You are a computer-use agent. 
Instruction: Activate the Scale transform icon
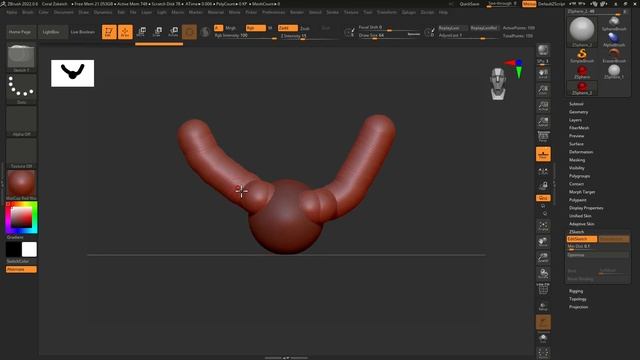[158, 32]
